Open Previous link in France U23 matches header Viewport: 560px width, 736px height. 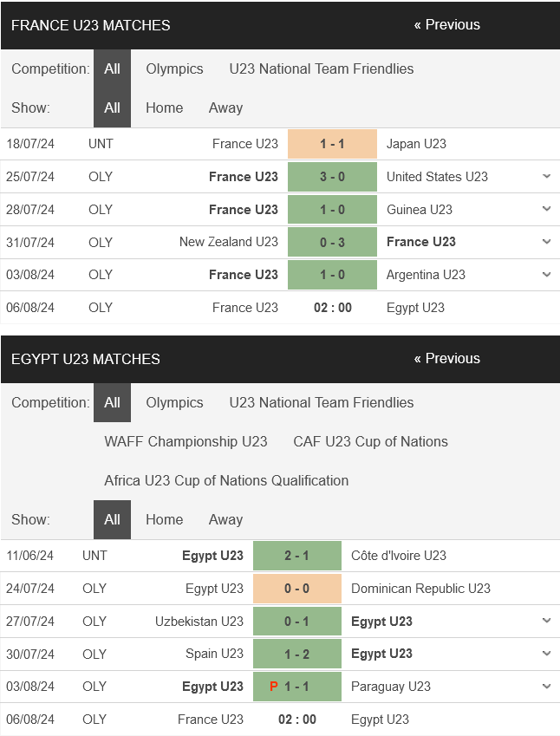coord(447,25)
